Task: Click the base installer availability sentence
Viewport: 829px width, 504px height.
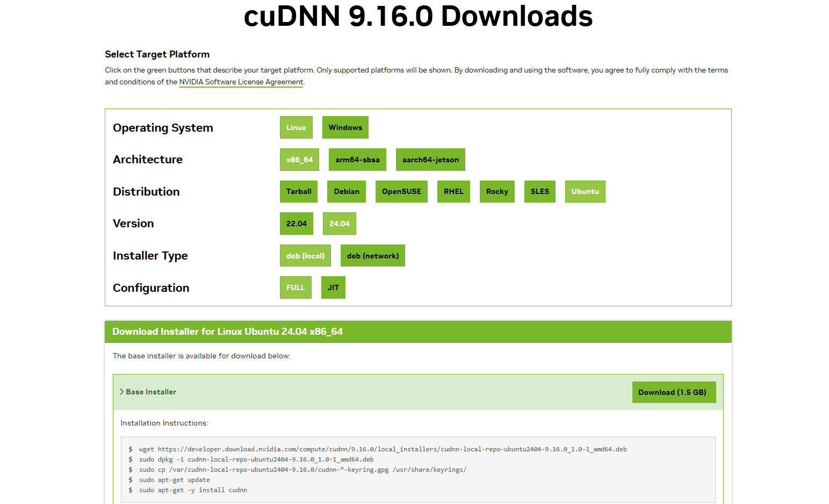Action: (201, 356)
